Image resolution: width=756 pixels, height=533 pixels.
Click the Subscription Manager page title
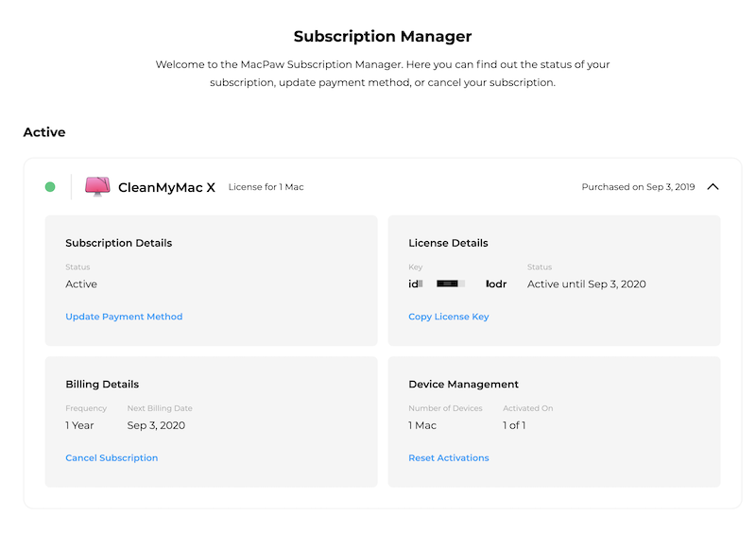pyautogui.click(x=383, y=36)
